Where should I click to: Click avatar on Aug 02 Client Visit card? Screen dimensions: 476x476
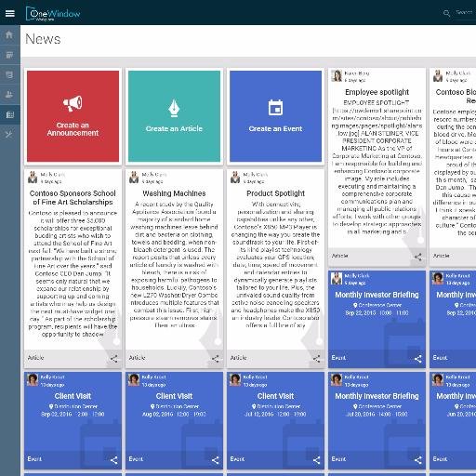[x=134, y=380]
